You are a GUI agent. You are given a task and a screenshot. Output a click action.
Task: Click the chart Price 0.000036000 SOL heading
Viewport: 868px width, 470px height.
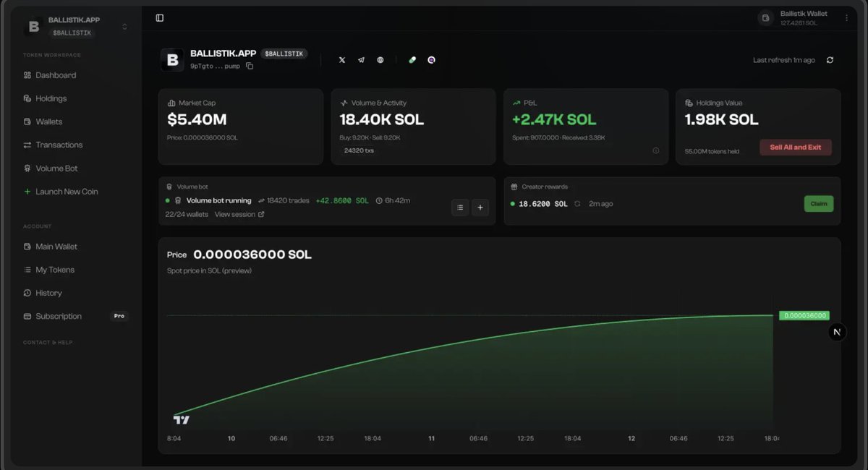239,255
